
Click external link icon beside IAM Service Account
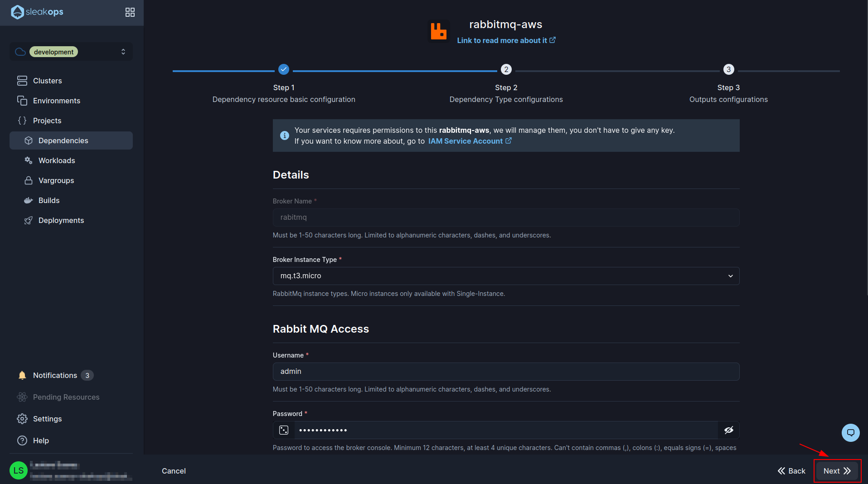pos(509,141)
